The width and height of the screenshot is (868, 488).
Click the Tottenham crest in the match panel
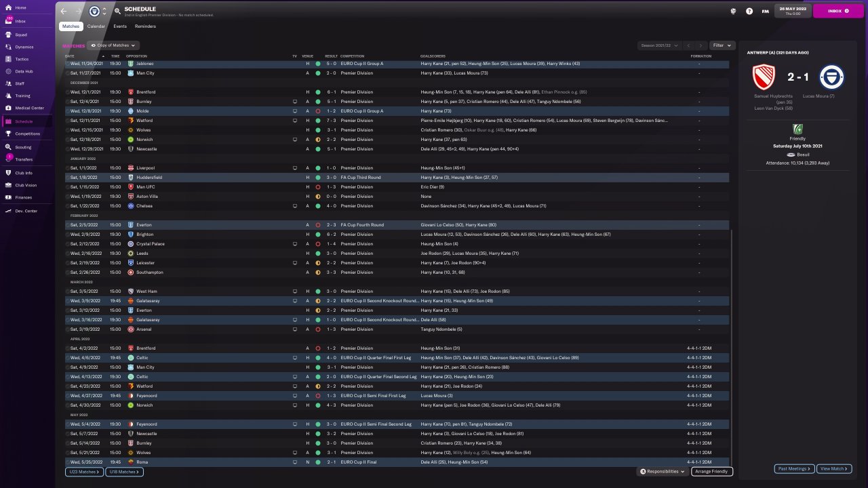point(831,77)
